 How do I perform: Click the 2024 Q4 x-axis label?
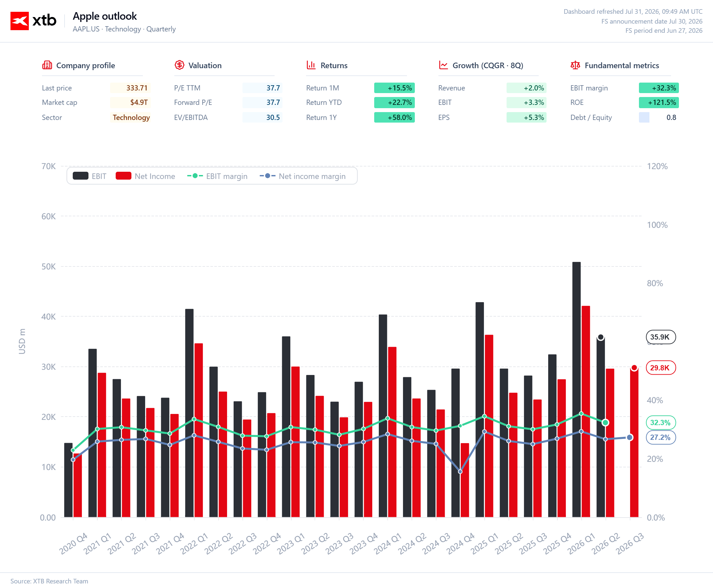pos(460,543)
